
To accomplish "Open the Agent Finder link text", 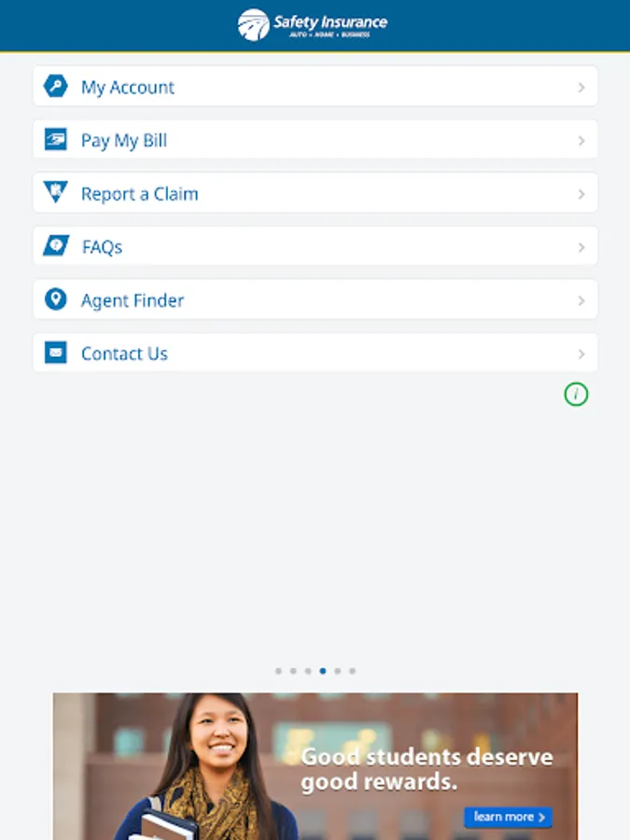I will coord(133,301).
